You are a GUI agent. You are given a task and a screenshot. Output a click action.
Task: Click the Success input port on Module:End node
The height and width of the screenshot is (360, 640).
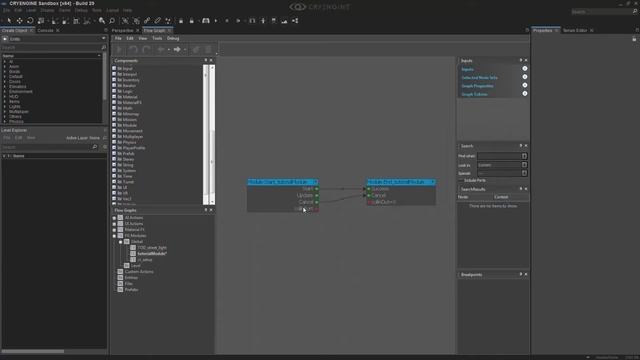pos(369,189)
